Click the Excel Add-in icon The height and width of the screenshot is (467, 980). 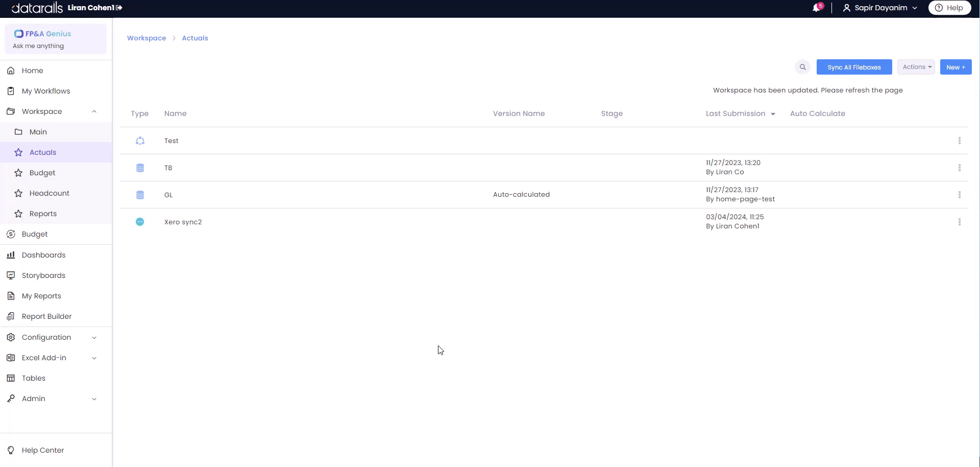[x=11, y=358]
